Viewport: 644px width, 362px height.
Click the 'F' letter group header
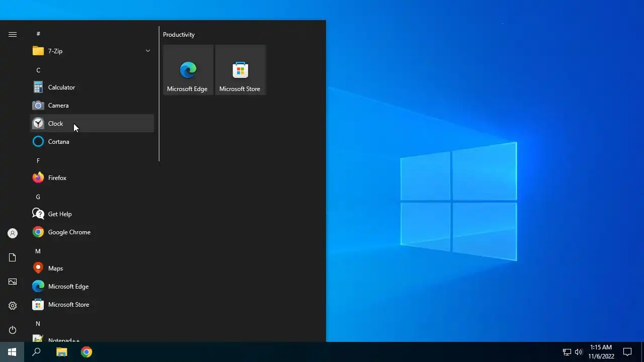coord(38,160)
